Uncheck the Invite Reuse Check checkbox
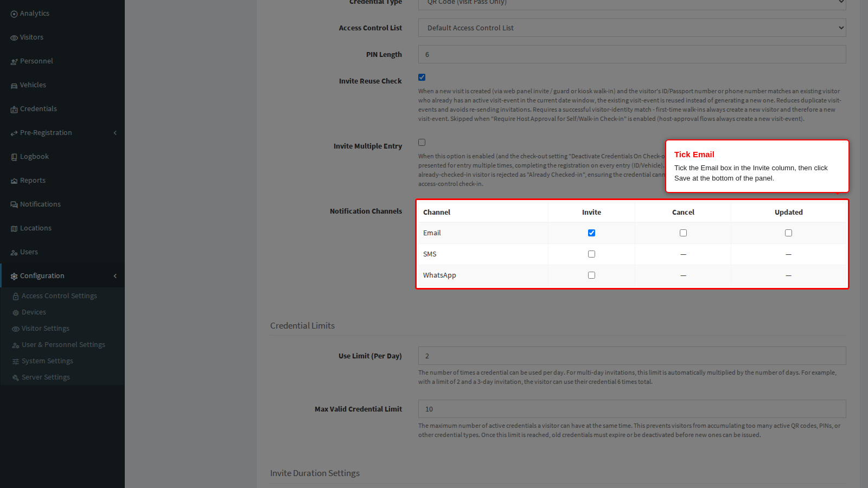 pos(422,78)
